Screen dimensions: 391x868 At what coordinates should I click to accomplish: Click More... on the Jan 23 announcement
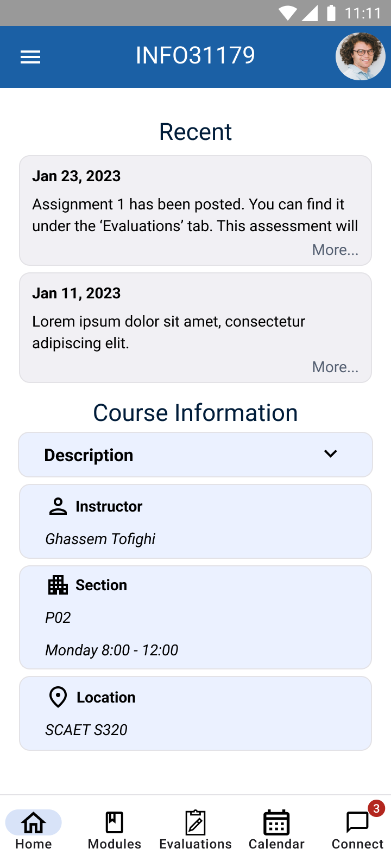(x=335, y=250)
